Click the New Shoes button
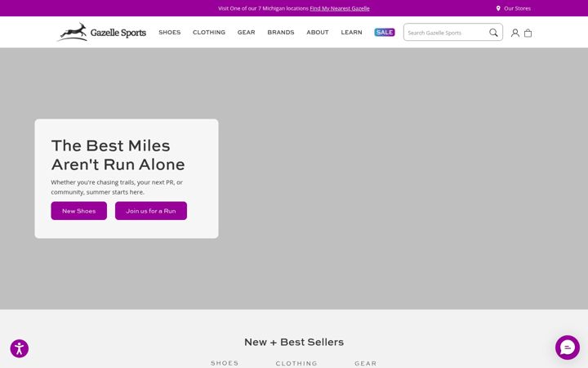The image size is (588, 368). (78, 211)
